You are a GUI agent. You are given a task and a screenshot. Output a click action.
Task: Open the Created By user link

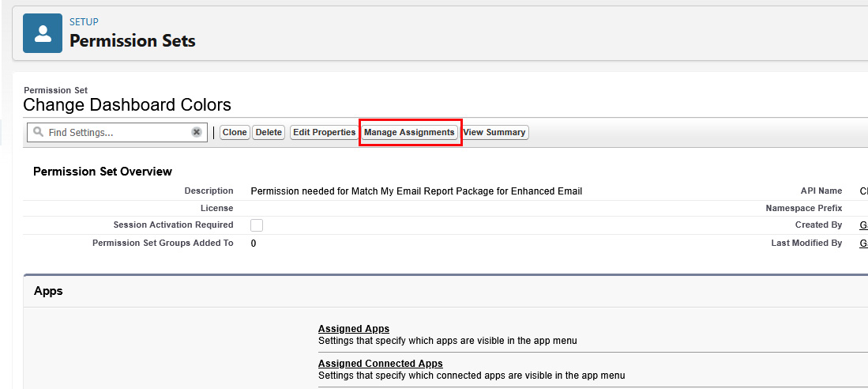pyautogui.click(x=863, y=225)
